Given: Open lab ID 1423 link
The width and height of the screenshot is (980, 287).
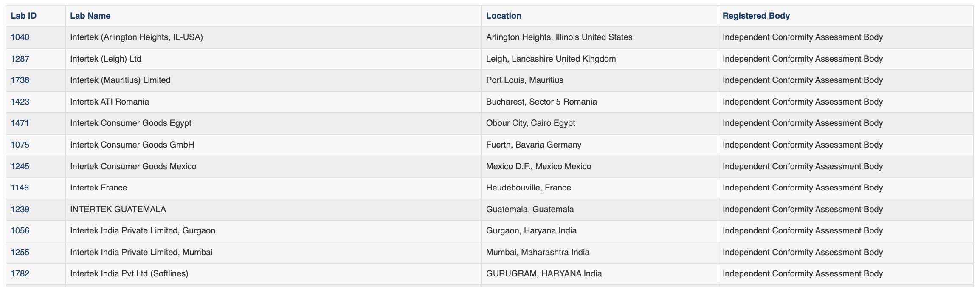Looking at the screenshot, I should pos(20,102).
